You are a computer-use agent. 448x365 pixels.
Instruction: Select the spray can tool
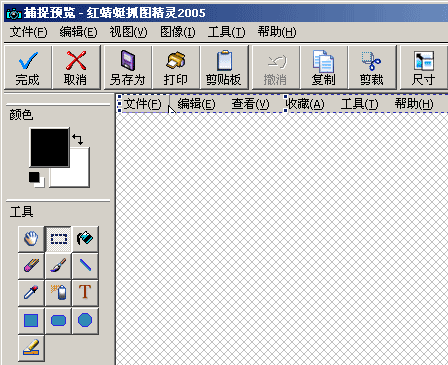tap(58, 293)
